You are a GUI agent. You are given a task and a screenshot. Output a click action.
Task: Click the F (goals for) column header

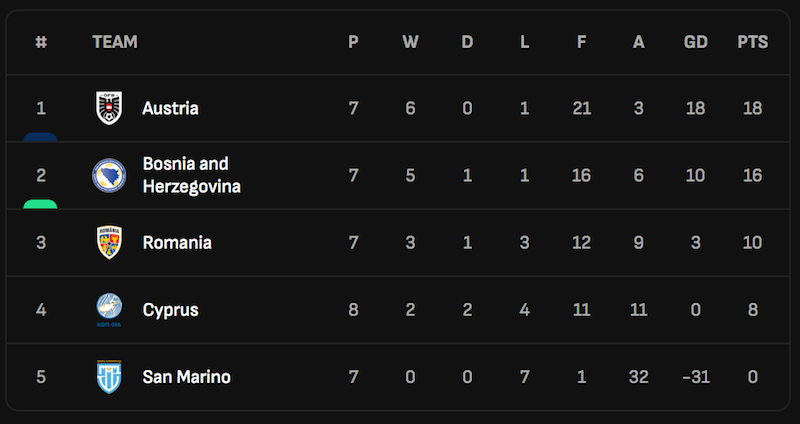click(581, 42)
